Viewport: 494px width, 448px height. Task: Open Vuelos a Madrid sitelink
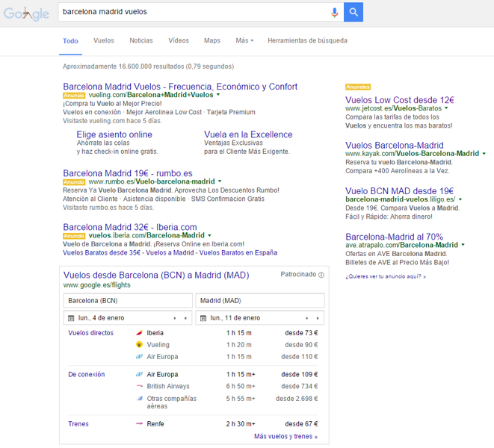pyautogui.click(x=170, y=253)
